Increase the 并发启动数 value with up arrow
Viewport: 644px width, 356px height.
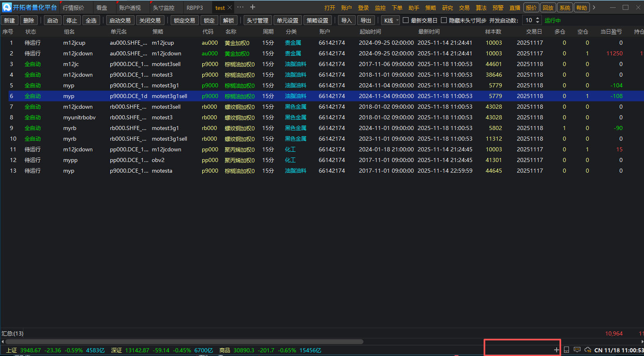pos(538,18)
